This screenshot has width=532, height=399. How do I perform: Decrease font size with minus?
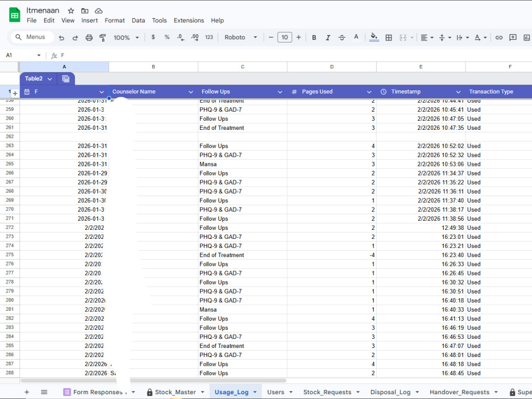point(271,37)
